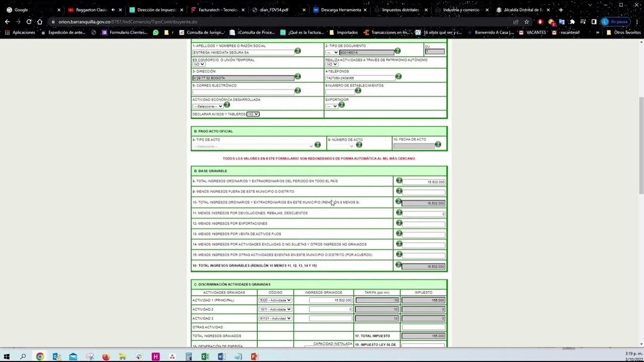Open VACANTES bookmark
The width and height of the screenshot is (644, 362).
(532, 32)
